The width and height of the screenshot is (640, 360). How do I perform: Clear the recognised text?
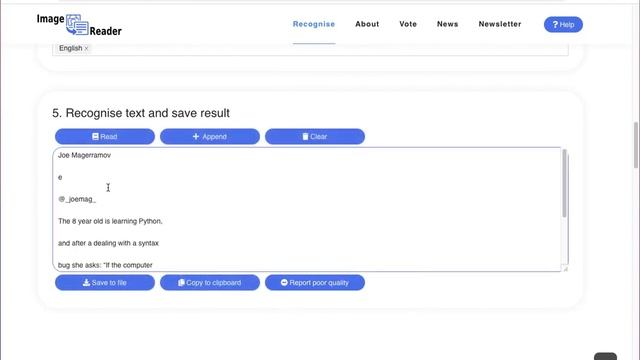coord(315,136)
